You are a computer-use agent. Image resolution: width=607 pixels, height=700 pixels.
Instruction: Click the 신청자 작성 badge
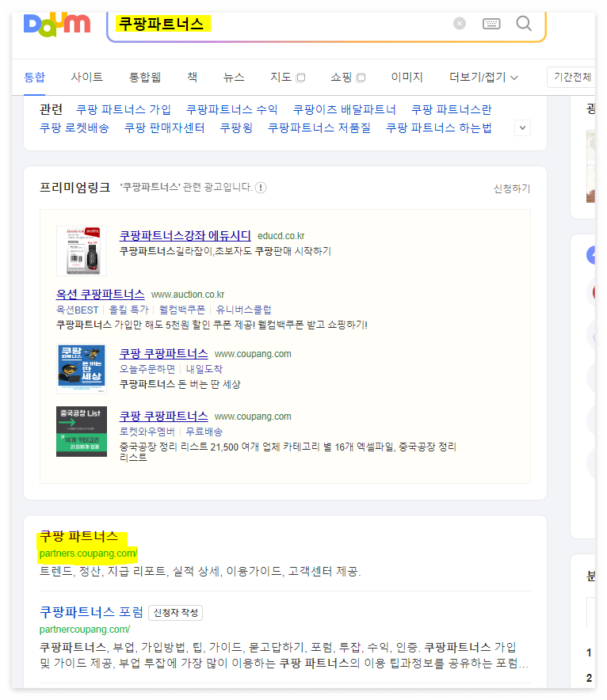176,613
